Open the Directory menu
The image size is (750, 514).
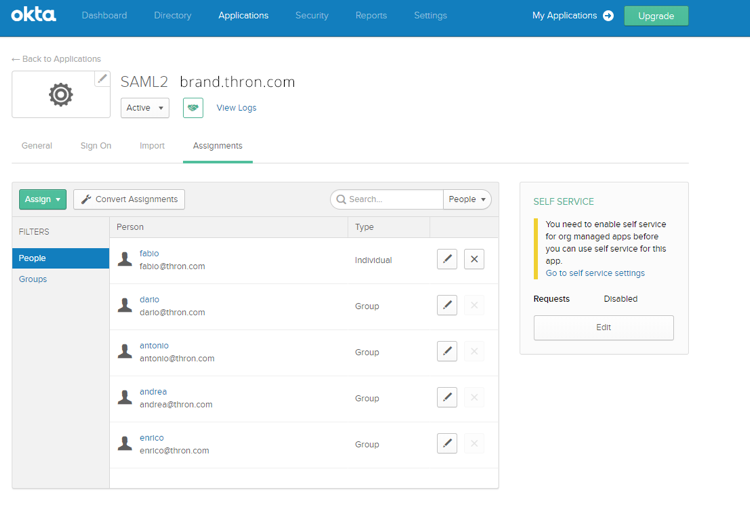[173, 16]
